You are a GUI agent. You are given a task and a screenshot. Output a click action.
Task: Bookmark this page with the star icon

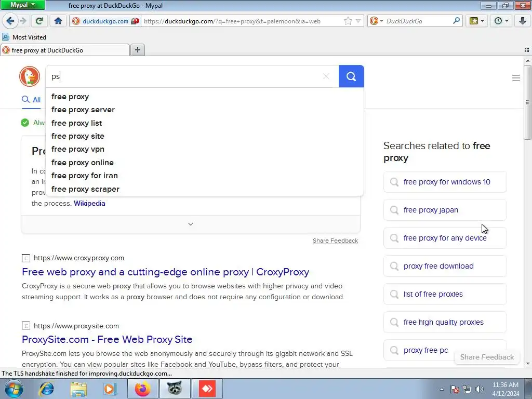coord(348,21)
